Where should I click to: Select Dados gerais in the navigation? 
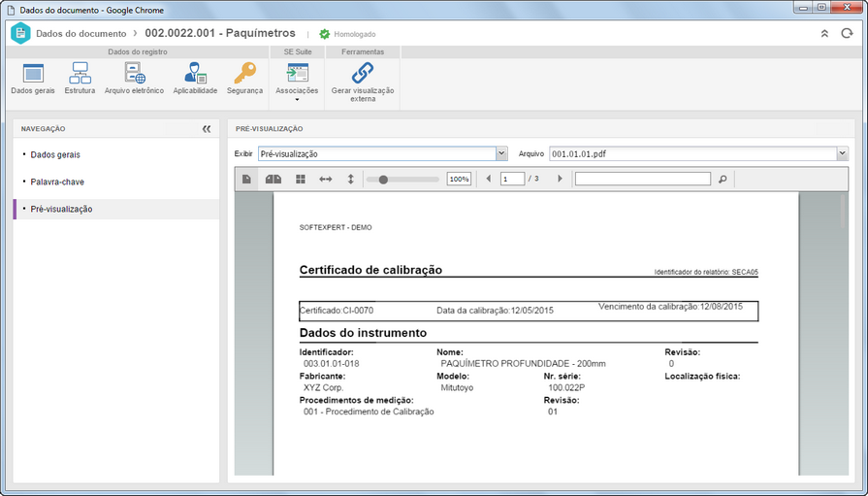coord(55,154)
